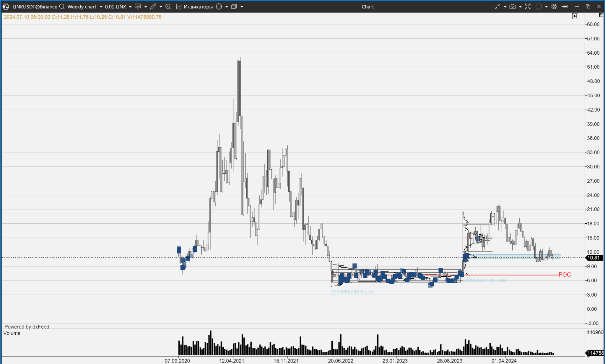This screenshot has height=364, width=605.
Task: Click the chart templates monitor icon
Action: [x=138, y=6]
